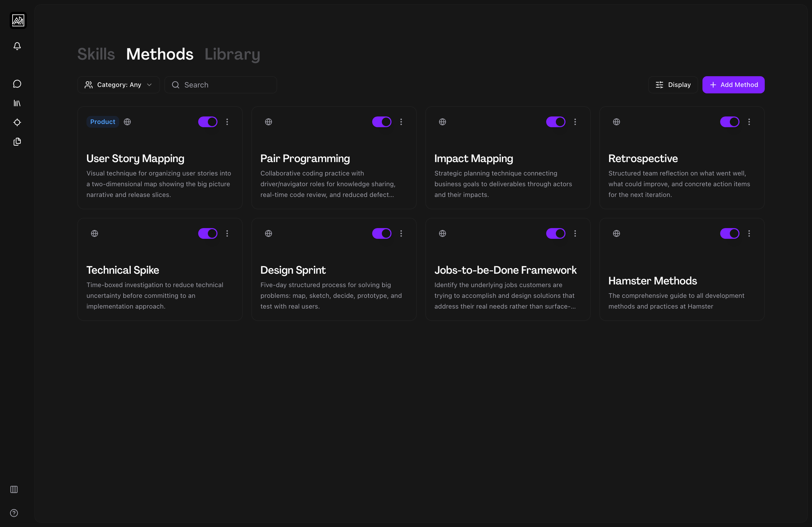Open three-dot menu on Design Sprint
The width and height of the screenshot is (812, 527).
click(401, 233)
